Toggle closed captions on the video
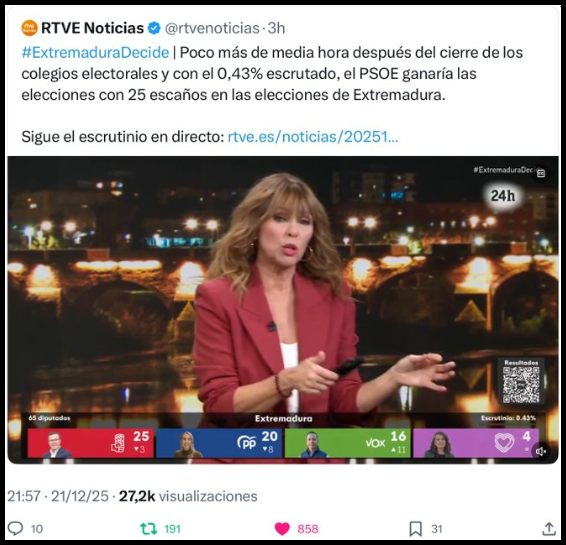The image size is (566, 545). point(541,173)
